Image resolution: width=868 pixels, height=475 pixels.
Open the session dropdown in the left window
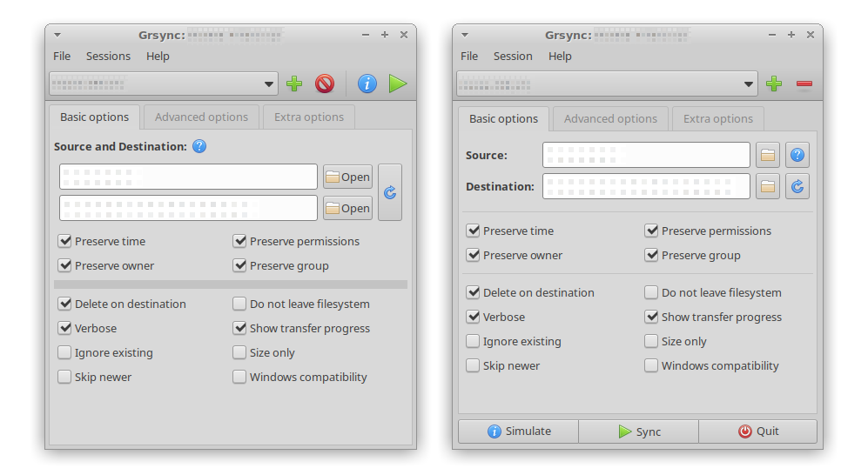click(164, 84)
